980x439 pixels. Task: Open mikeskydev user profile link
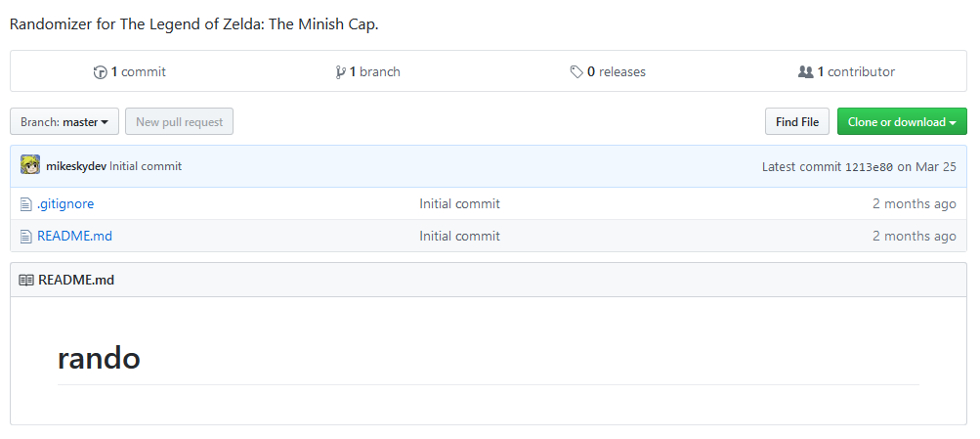76,166
